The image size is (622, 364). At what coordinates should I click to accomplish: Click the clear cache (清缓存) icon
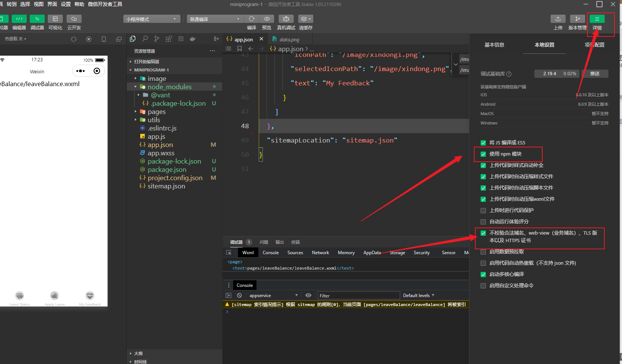point(306,19)
